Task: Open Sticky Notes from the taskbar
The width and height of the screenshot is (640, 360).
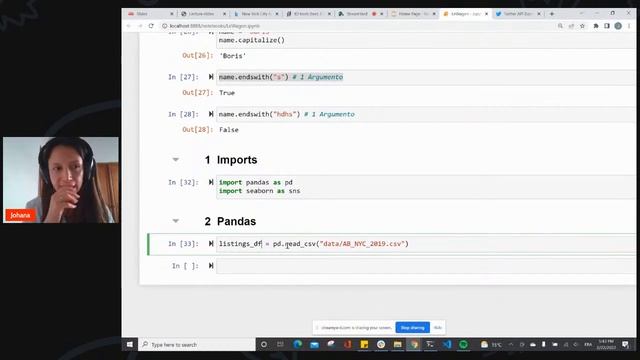Action: [364, 344]
